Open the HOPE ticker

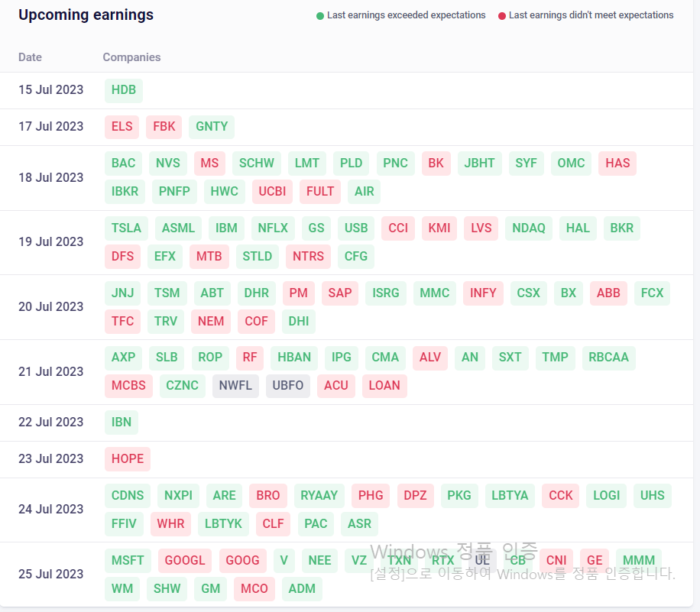[128, 459]
